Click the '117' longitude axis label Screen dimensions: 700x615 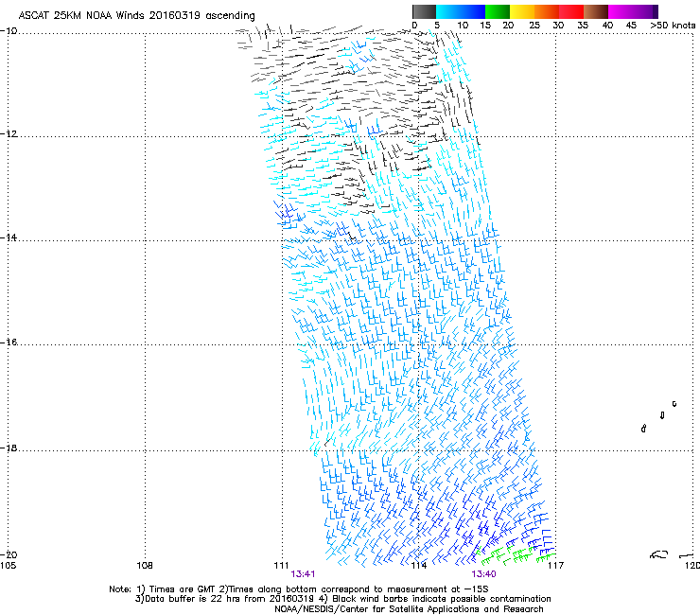pyautogui.click(x=555, y=566)
